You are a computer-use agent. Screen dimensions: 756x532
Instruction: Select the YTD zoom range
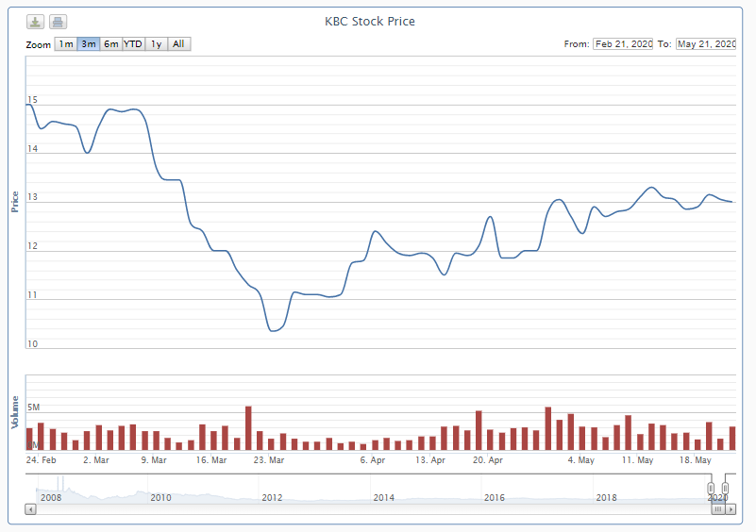[133, 43]
